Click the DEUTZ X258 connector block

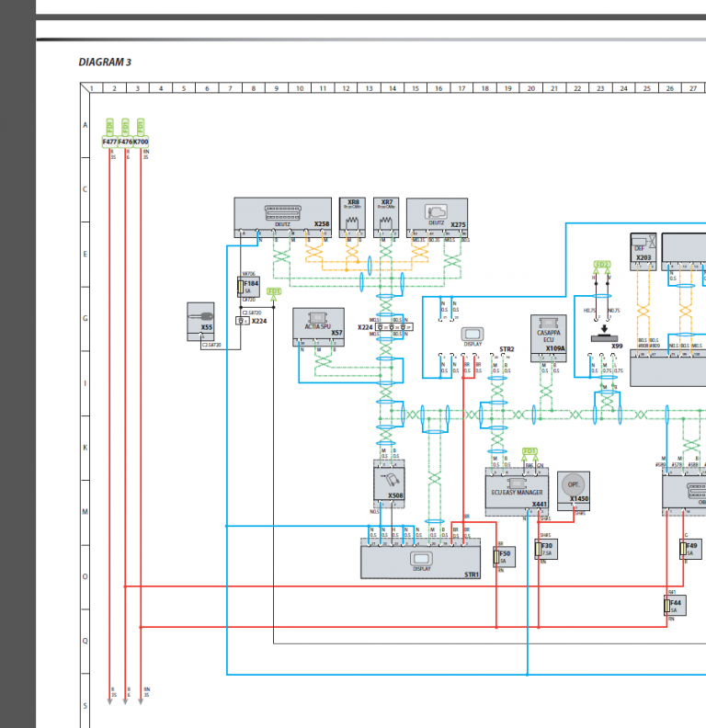[282, 219]
